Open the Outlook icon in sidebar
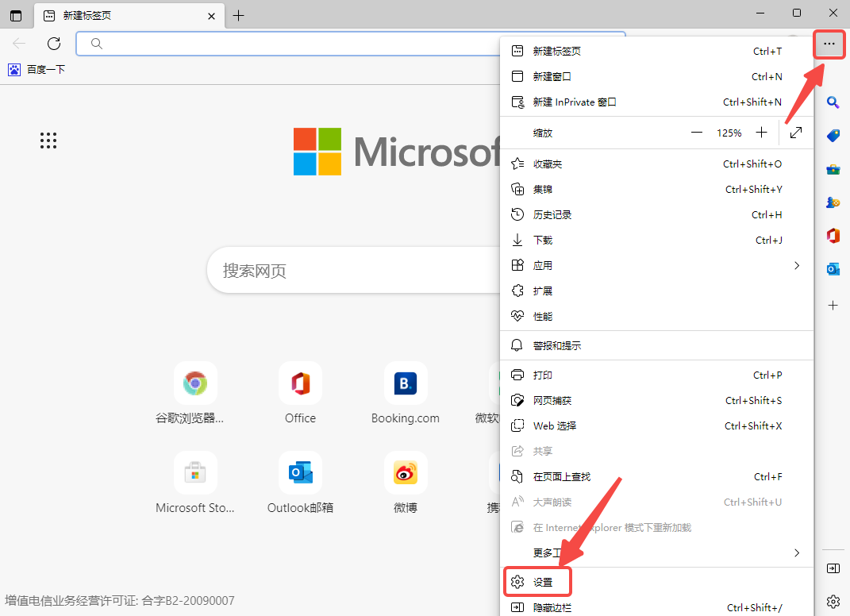Screen dimensions: 850x616 tap(833, 269)
